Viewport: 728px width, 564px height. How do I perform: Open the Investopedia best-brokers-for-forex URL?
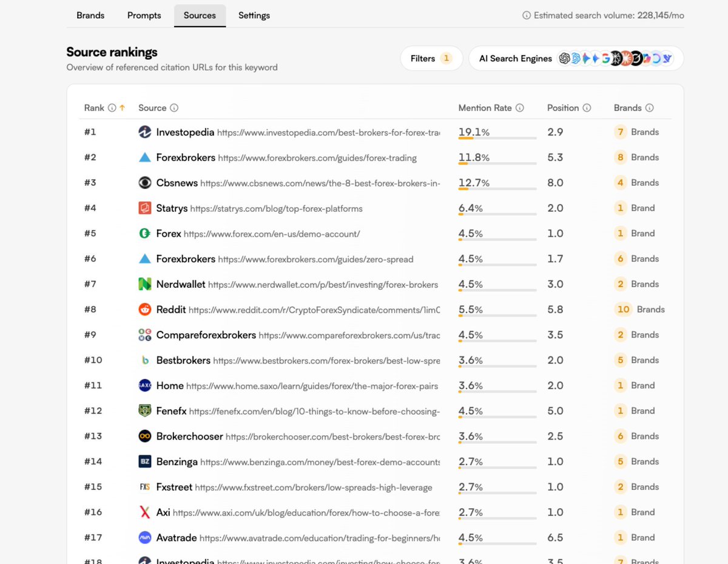click(x=328, y=132)
